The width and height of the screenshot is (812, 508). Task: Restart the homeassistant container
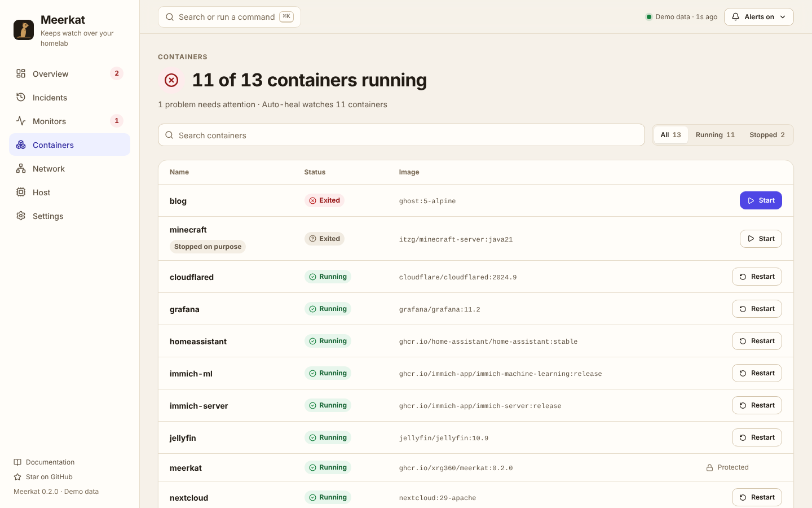(757, 341)
